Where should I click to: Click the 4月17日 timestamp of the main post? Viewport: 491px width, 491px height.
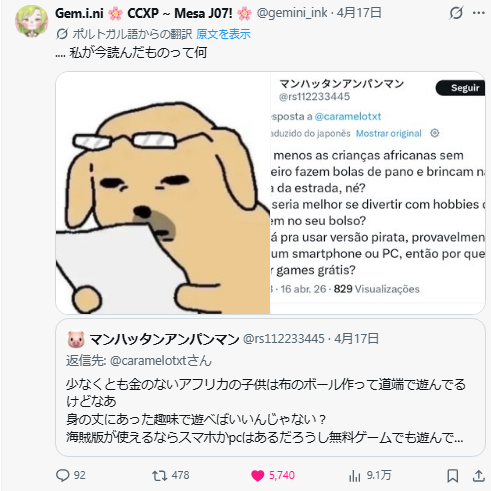click(x=359, y=13)
